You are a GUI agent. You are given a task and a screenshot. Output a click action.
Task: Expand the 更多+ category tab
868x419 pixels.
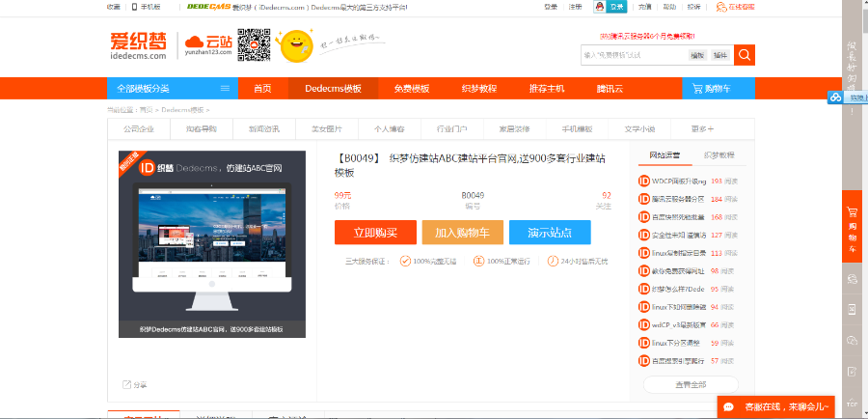point(702,129)
